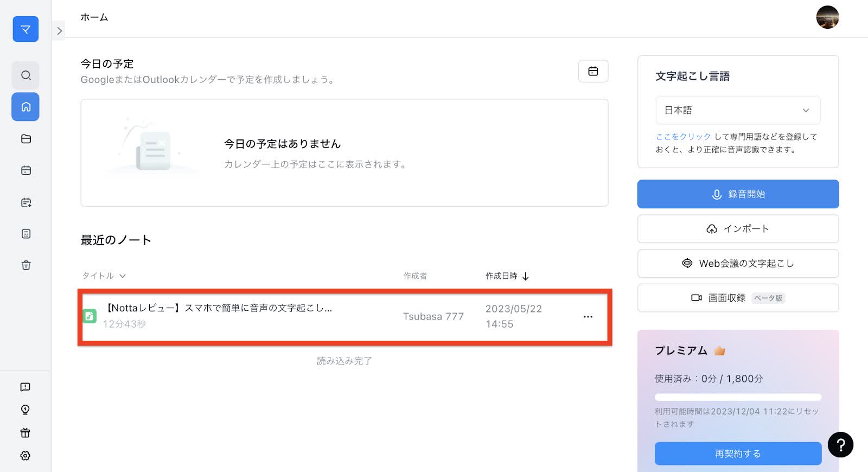Click the 読み込み完了 text
868x472 pixels.
344,361
